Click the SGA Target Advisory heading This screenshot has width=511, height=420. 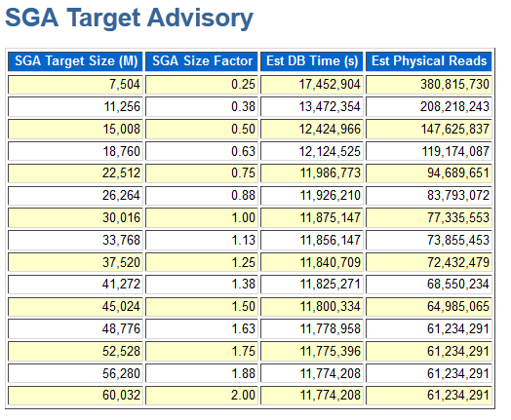click(x=129, y=18)
